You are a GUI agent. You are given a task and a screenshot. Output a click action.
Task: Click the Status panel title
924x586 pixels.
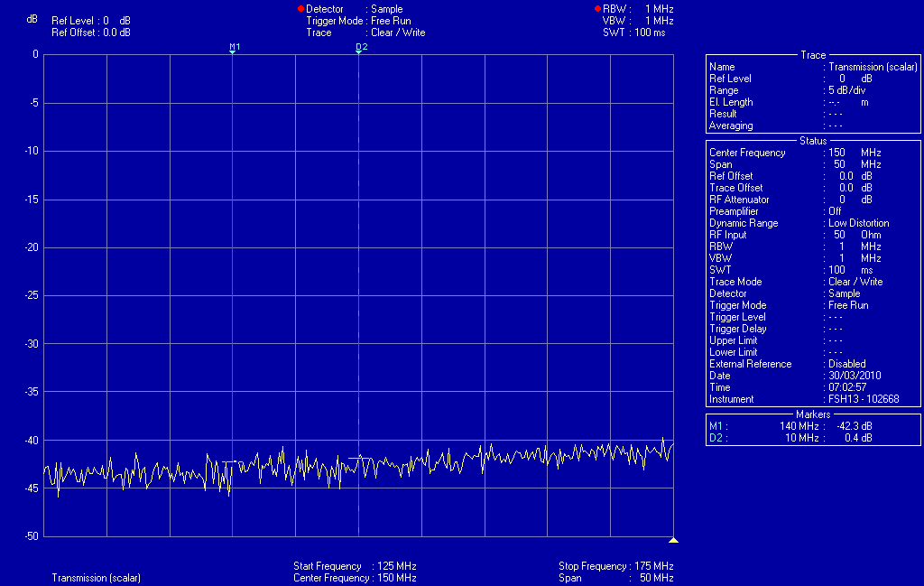[813, 141]
